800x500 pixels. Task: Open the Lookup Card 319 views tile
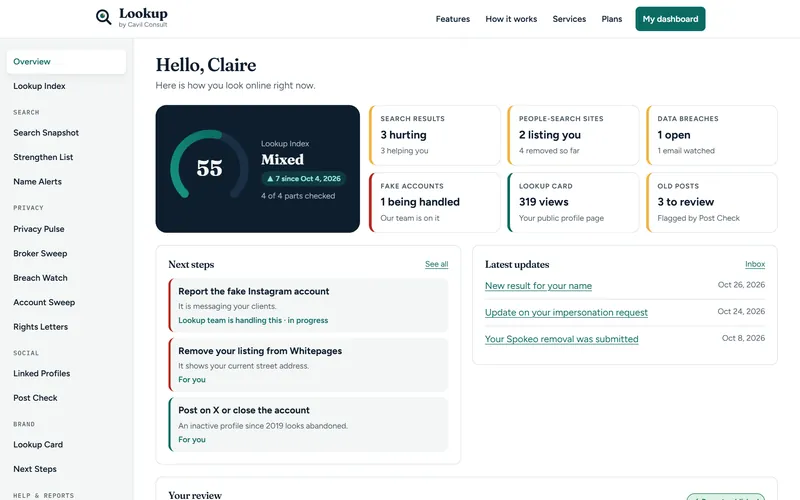pos(573,203)
